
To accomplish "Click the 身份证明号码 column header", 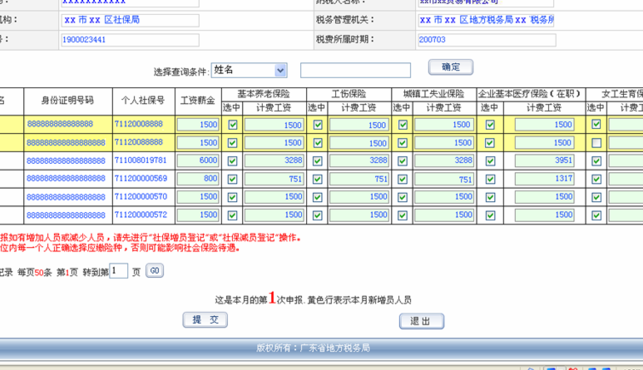I will (x=68, y=101).
